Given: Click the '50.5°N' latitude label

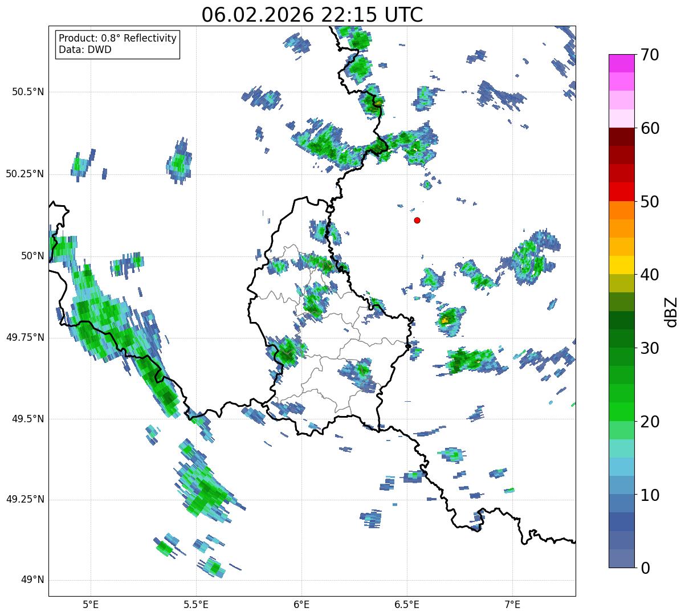Looking at the screenshot, I should point(27,92).
